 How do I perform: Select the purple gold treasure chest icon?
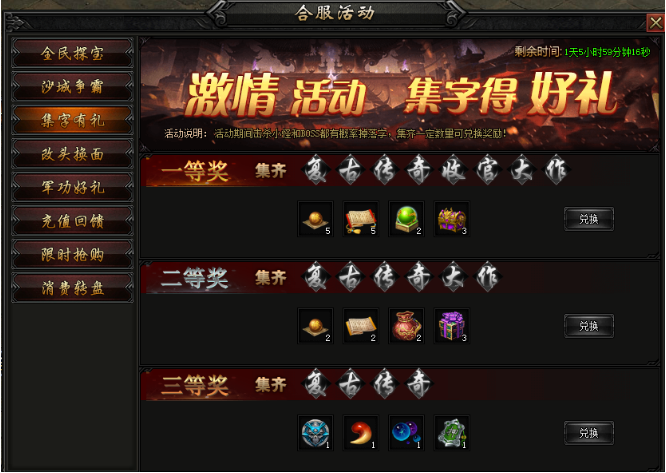[452, 219]
